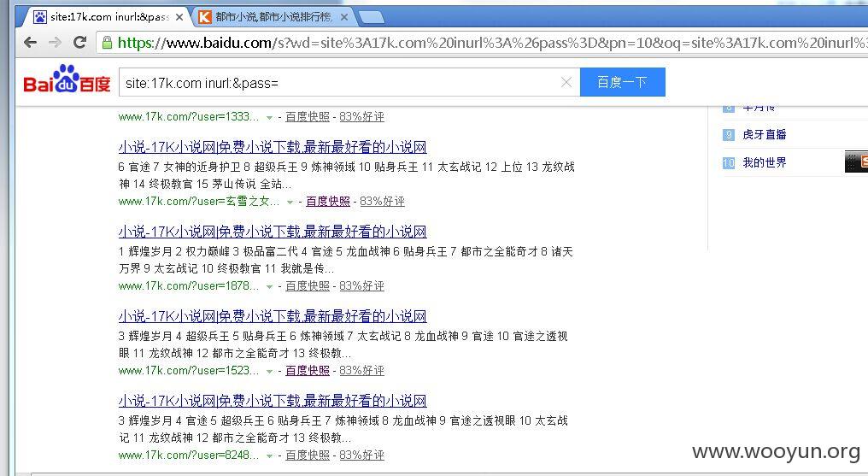Click the green URL www.17k.com/?user=8248...
Viewport: 868px width, 476px height.
pyautogui.click(x=189, y=455)
